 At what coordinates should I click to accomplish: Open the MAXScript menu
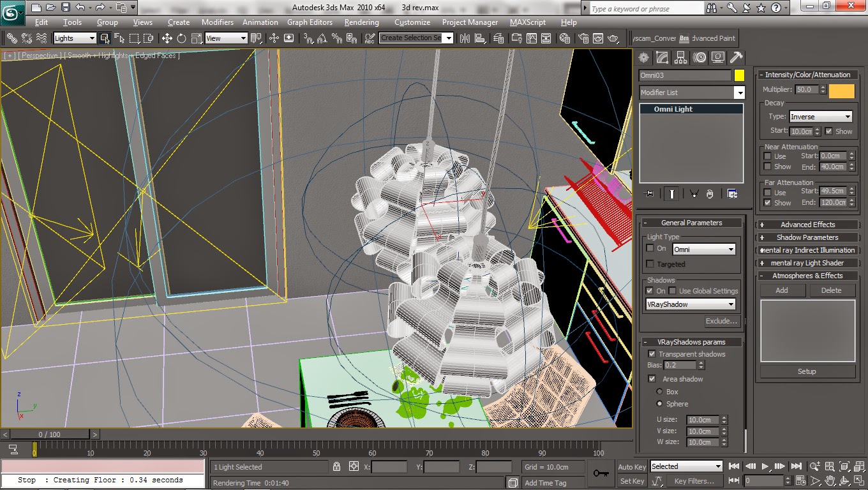(x=528, y=22)
